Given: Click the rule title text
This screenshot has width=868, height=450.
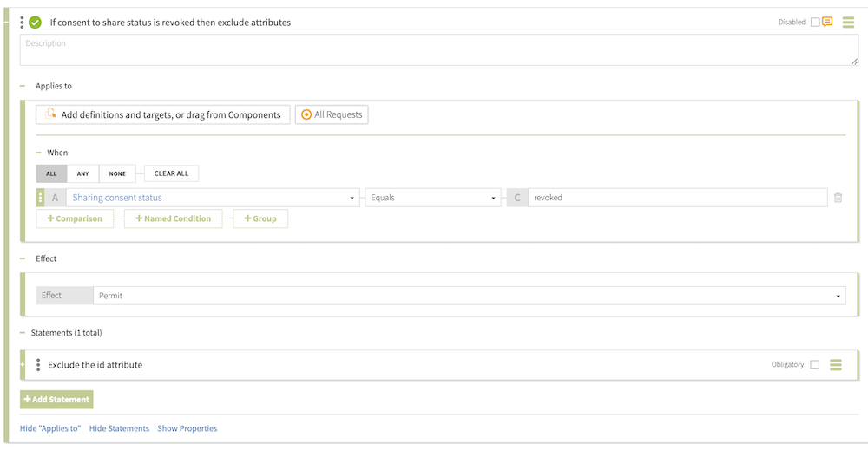Looking at the screenshot, I should [x=170, y=23].
